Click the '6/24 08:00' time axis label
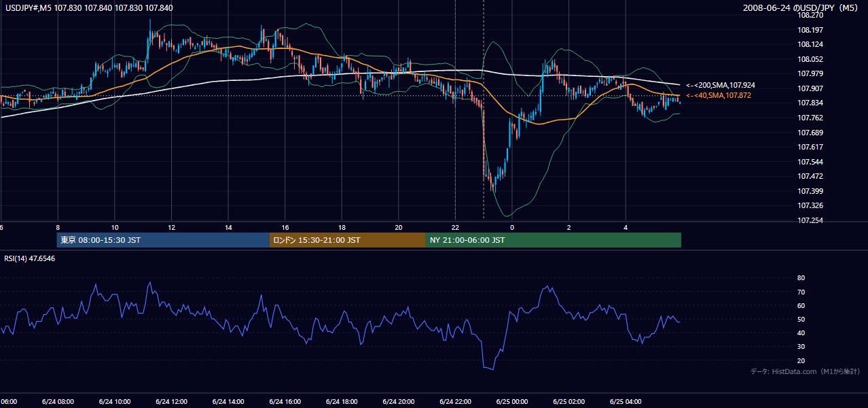 point(58,402)
